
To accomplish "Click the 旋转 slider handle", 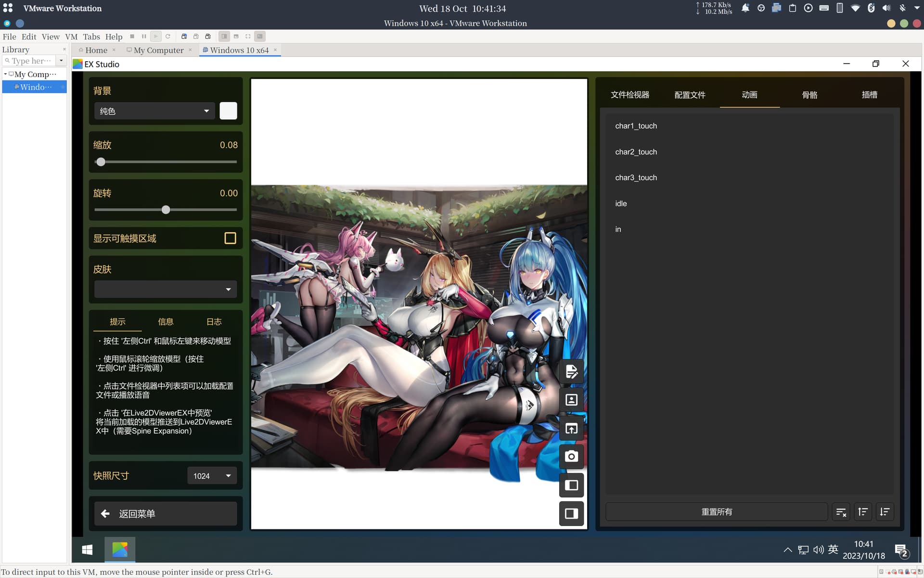I will 166,210.
